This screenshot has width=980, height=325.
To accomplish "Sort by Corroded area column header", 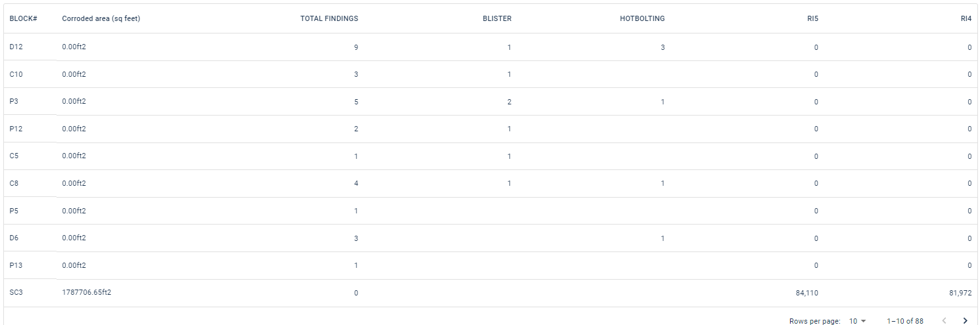I will [x=101, y=18].
